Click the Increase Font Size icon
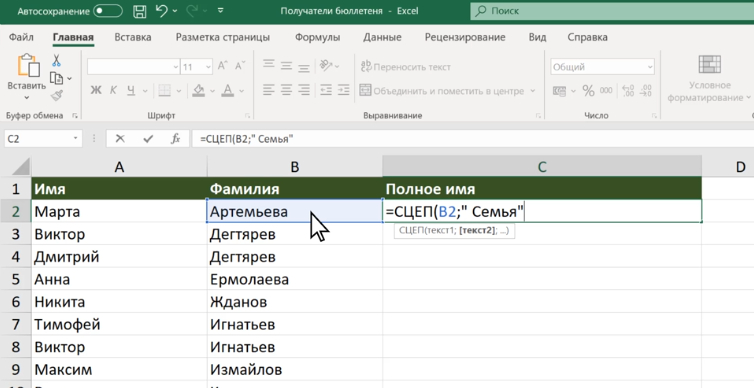Screen dimensions: 754x388 tap(222, 66)
